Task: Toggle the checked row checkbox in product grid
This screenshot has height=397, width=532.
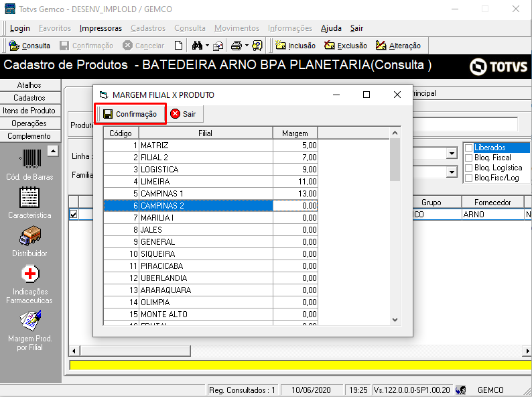Action: point(73,215)
